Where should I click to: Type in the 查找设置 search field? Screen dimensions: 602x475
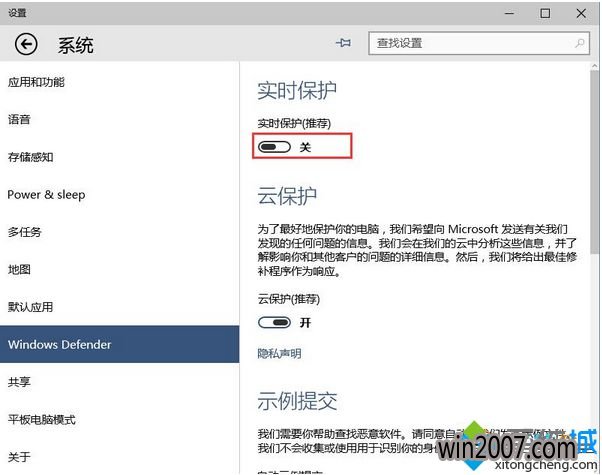point(470,44)
